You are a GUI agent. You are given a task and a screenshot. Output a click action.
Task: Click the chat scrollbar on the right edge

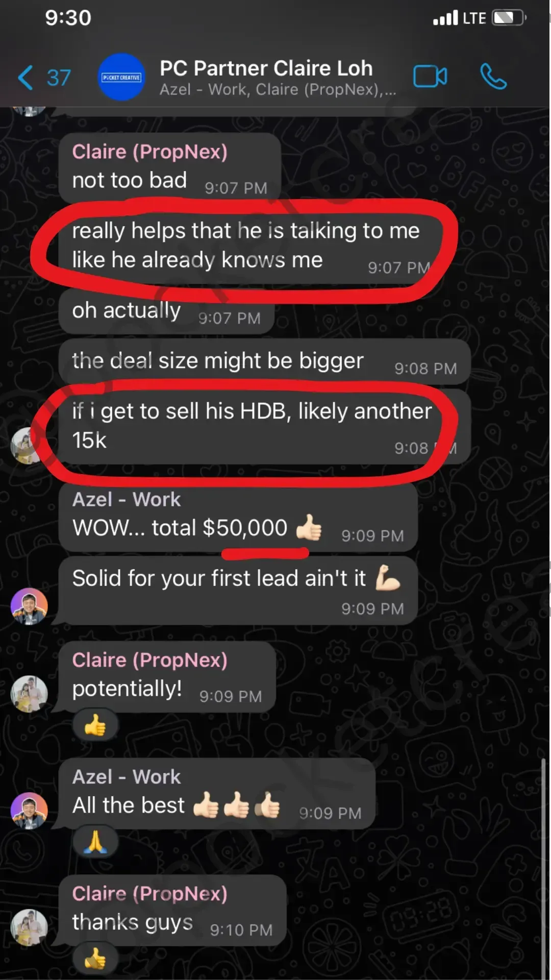coord(544,868)
